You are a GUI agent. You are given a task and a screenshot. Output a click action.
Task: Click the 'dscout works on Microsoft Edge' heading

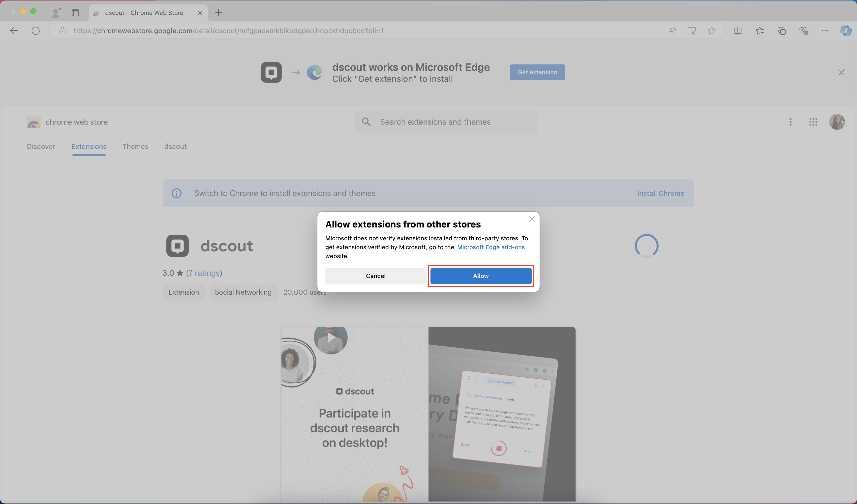pyautogui.click(x=411, y=67)
